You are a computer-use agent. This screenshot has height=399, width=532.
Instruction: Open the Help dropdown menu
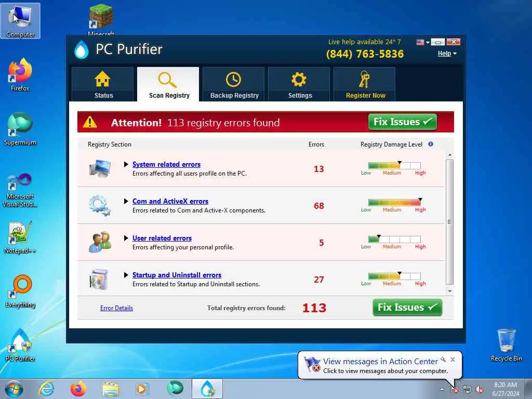tap(447, 54)
